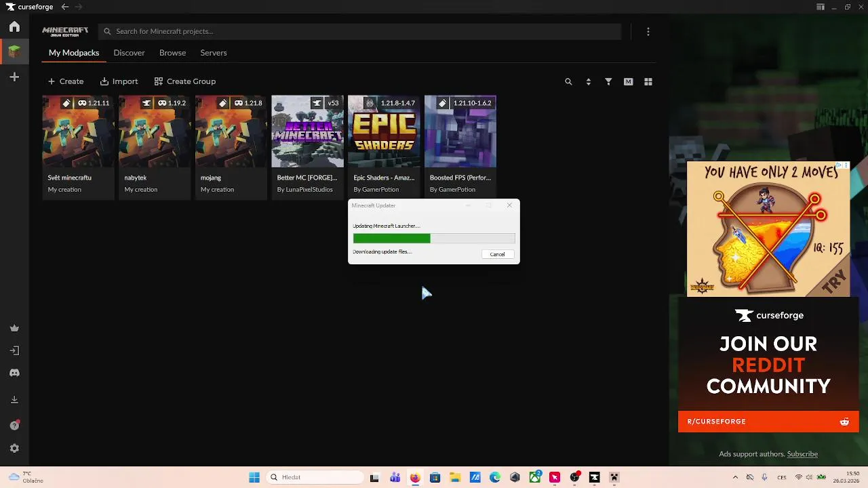868x488 pixels.
Task: Focus the Search for Minecraft projects field
Action: [x=359, y=31]
